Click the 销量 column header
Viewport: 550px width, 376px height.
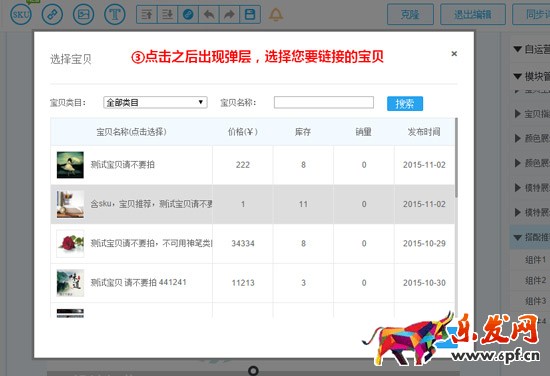point(364,132)
